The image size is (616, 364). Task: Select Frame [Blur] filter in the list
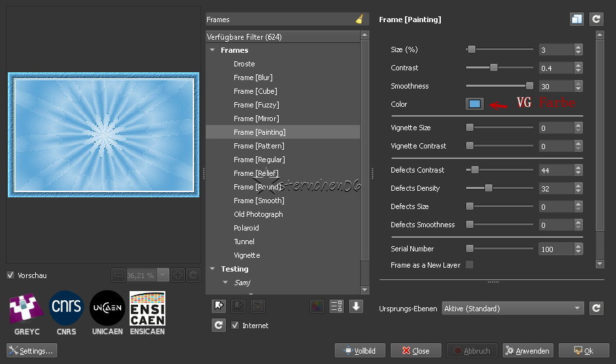(253, 77)
